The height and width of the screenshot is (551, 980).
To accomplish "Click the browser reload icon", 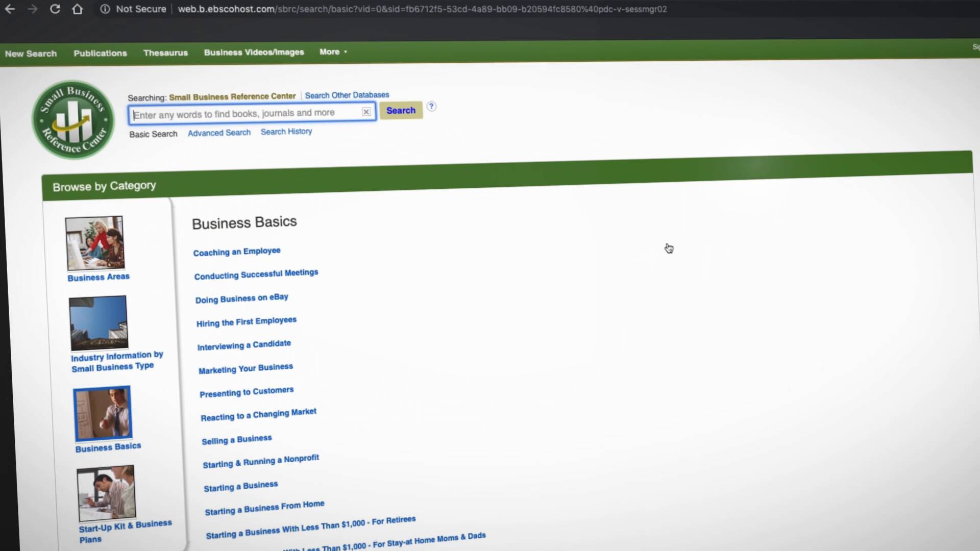I will tap(55, 9).
